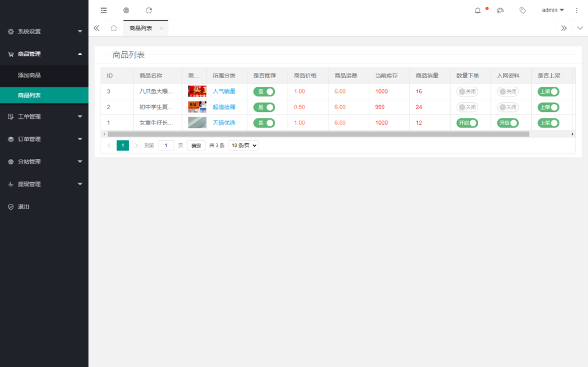Expand the 工单管理 sidebar menu
Screen dimensions: 588x367
point(44,117)
